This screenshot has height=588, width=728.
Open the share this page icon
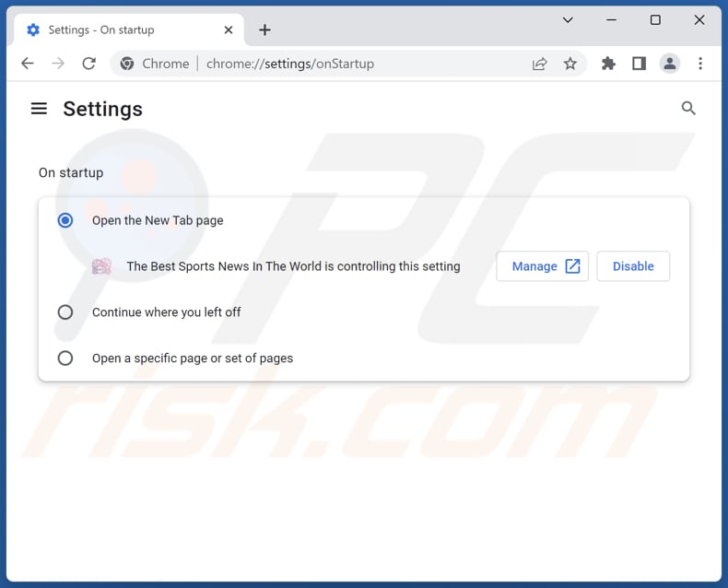click(x=539, y=64)
